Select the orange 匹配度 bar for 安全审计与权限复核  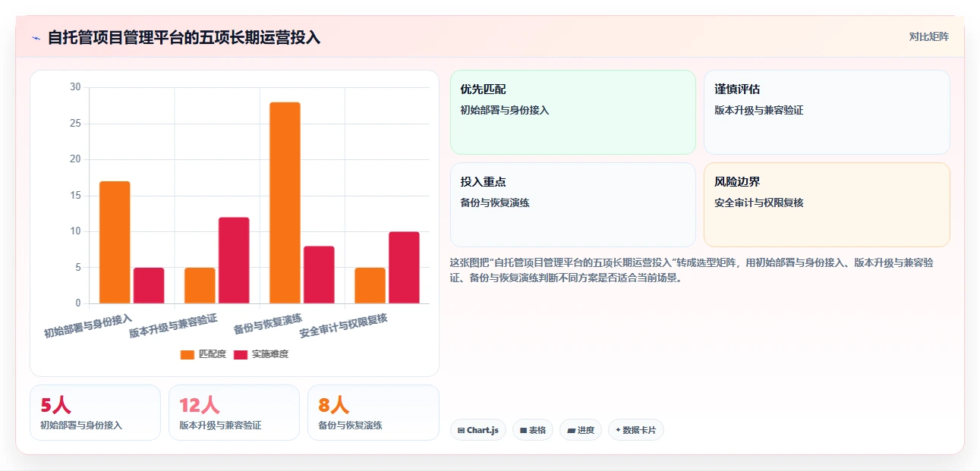[x=370, y=286]
